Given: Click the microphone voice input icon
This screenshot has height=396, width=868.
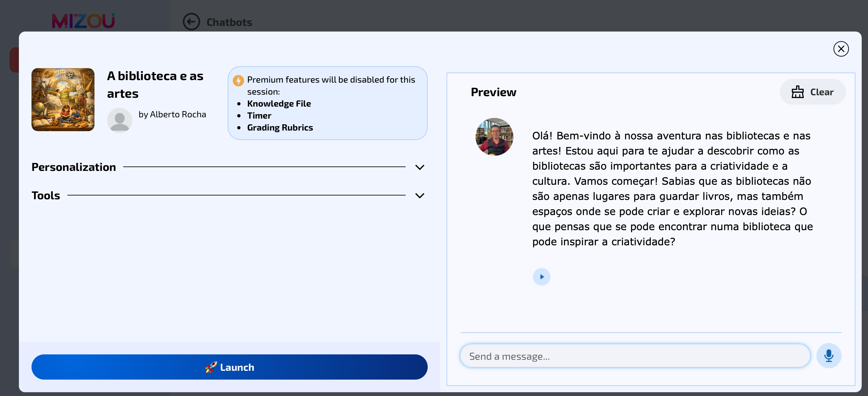Looking at the screenshot, I should 829,356.
